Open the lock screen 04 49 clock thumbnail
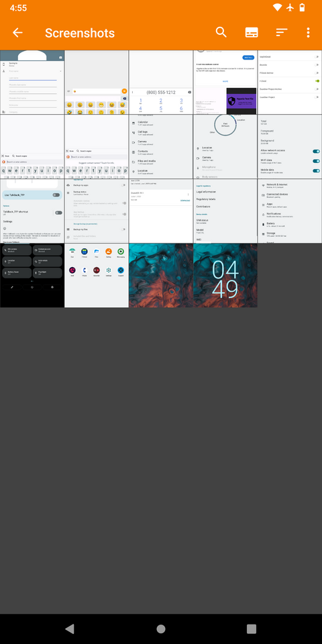 [x=225, y=275]
